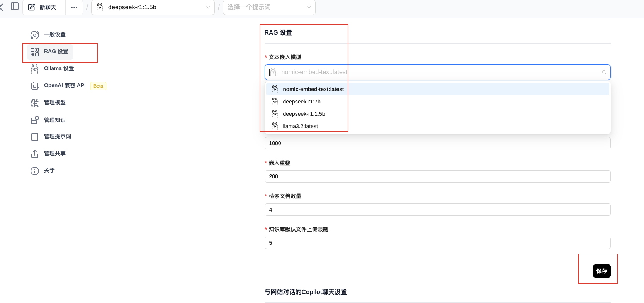Start a new chat with 新聊天 button
644x303 pixels.
click(x=44, y=7)
